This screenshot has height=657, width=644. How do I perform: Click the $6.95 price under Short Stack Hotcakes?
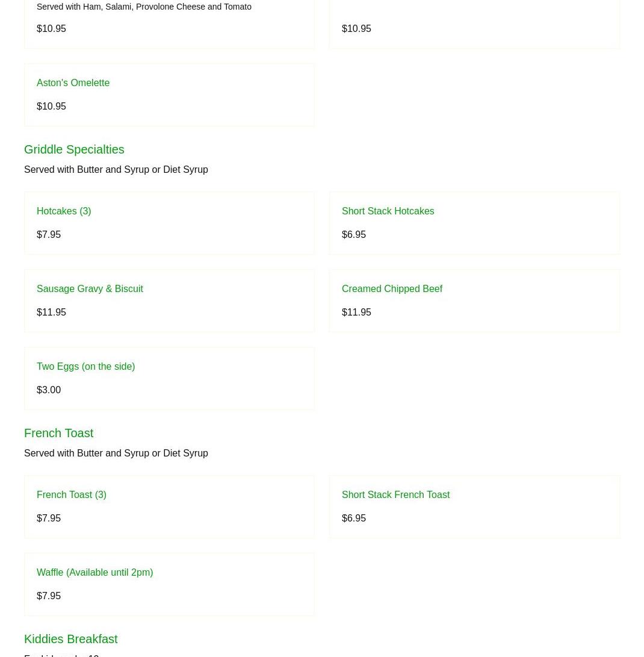pyautogui.click(x=354, y=235)
